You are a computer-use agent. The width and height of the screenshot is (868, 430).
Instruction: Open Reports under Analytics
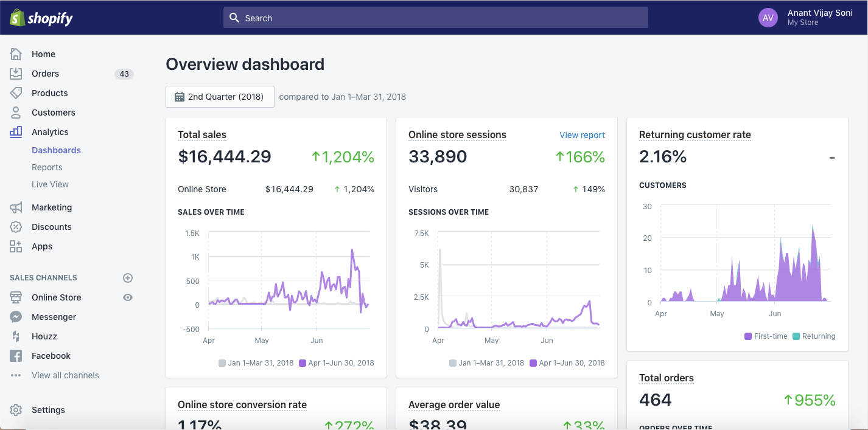47,167
